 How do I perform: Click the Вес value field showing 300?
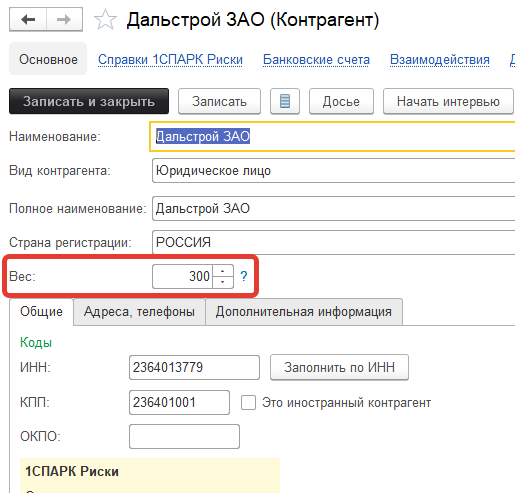tap(182, 276)
